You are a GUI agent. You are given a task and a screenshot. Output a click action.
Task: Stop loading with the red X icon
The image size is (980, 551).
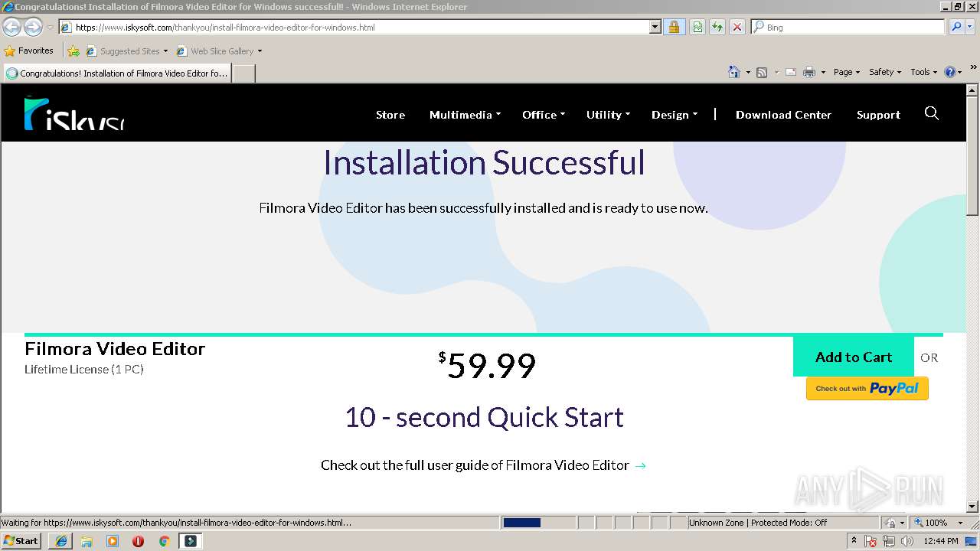737,28
